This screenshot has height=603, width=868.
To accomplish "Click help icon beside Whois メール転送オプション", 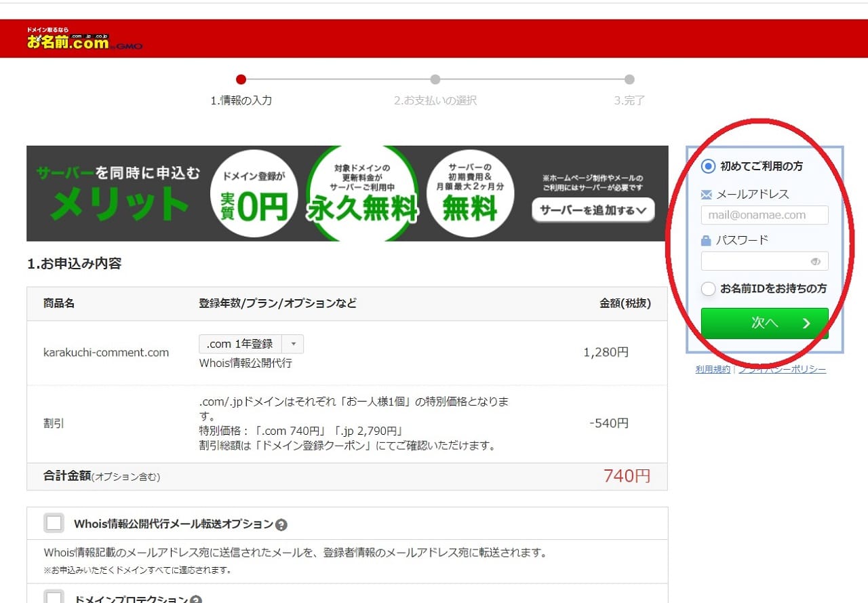I will tap(281, 524).
